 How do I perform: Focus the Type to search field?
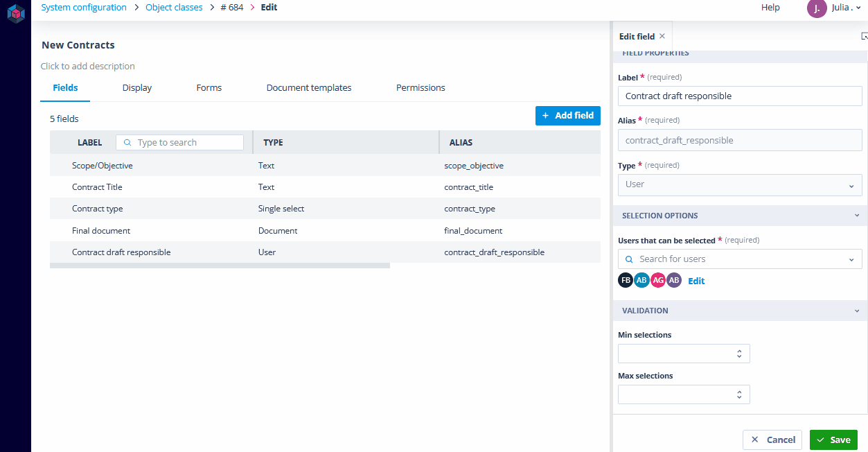click(x=180, y=143)
